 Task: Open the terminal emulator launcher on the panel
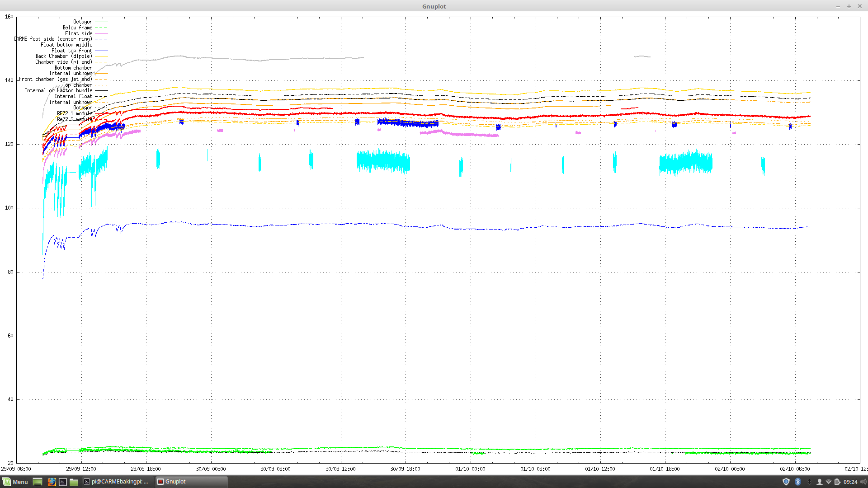pyautogui.click(x=62, y=482)
